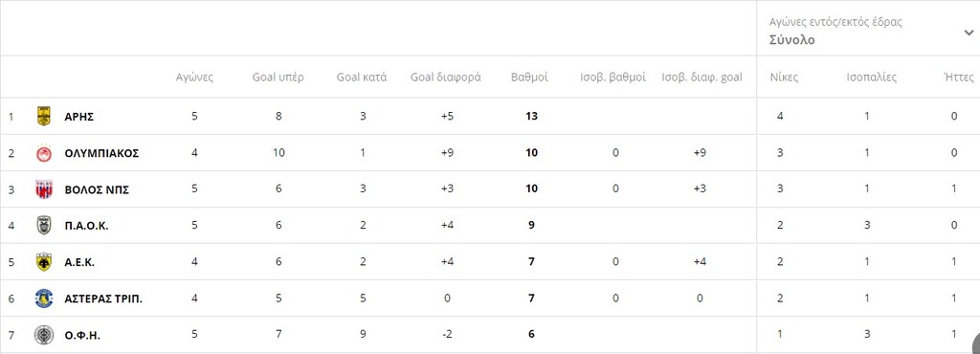Open the ΟΛΥΜΠΙΑΚΟΣ team name link

click(101, 153)
